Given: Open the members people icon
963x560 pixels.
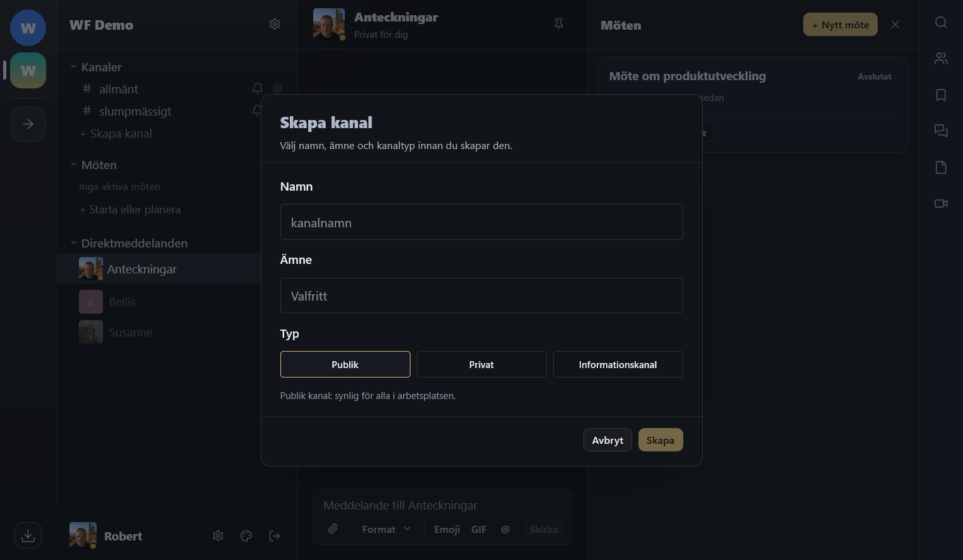Looking at the screenshot, I should coord(941,59).
